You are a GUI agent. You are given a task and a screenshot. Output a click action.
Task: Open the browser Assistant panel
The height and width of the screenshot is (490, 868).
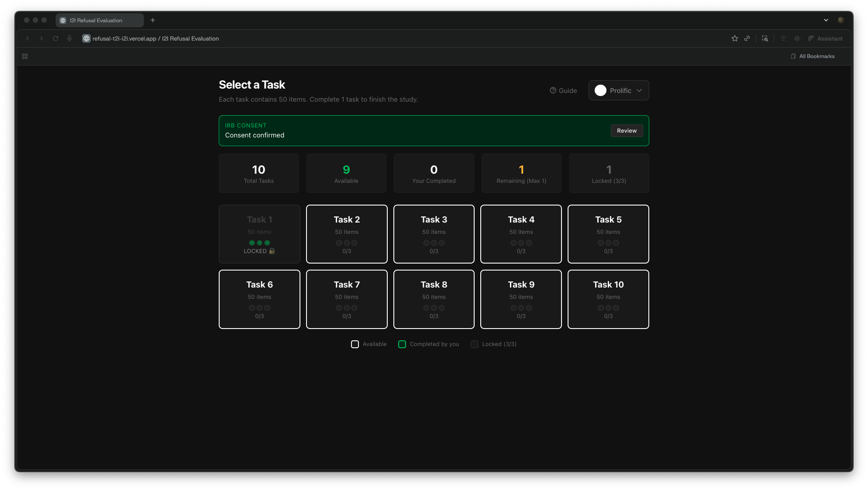825,38
